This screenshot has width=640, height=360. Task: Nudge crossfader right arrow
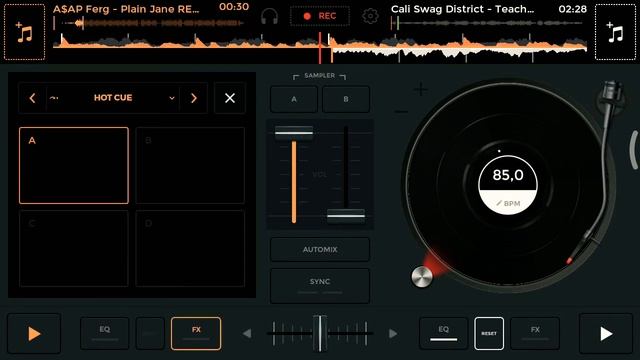pos(393,333)
